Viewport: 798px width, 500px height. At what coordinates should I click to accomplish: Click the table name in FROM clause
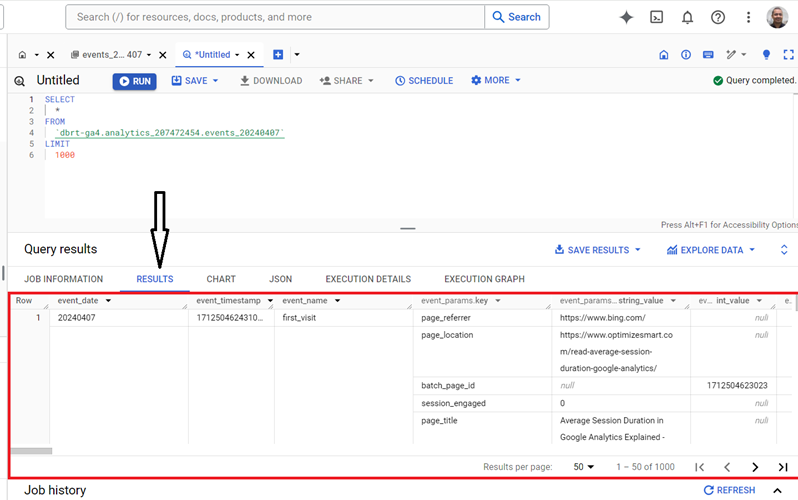(169, 133)
